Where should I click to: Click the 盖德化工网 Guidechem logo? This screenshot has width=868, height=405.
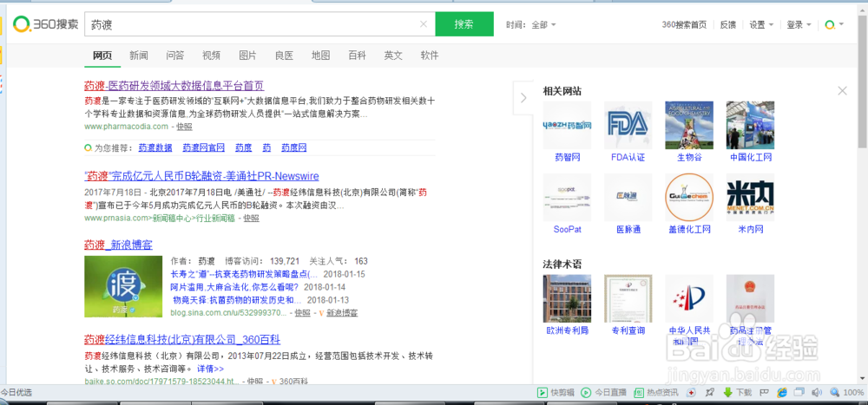[689, 198]
